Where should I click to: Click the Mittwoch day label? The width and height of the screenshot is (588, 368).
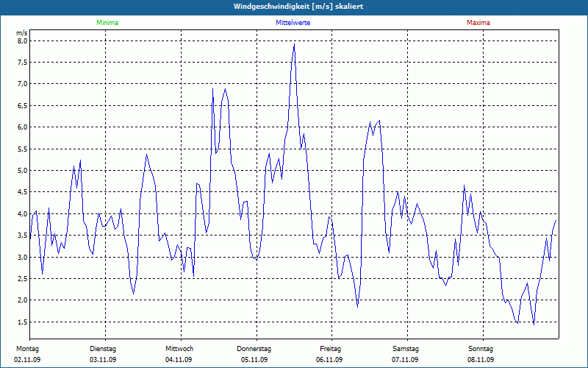point(179,349)
